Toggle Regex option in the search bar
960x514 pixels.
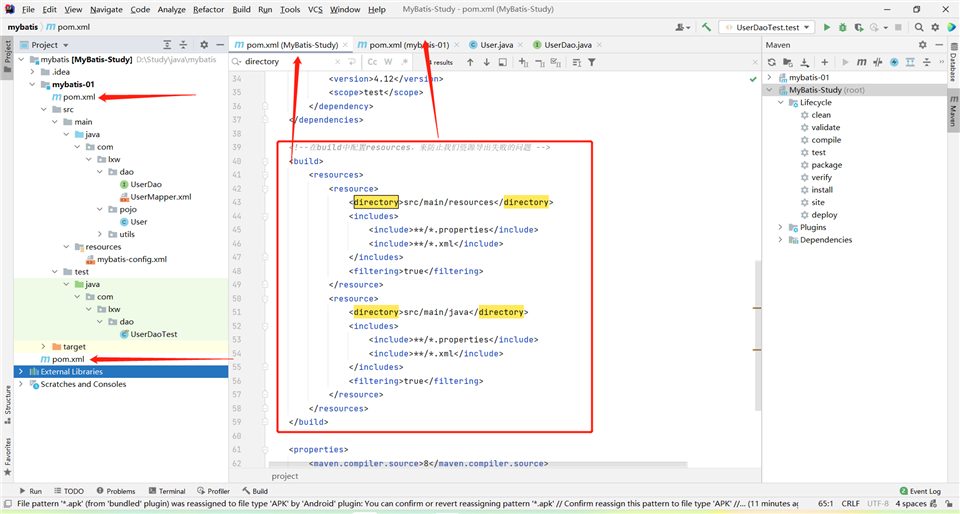coord(404,62)
